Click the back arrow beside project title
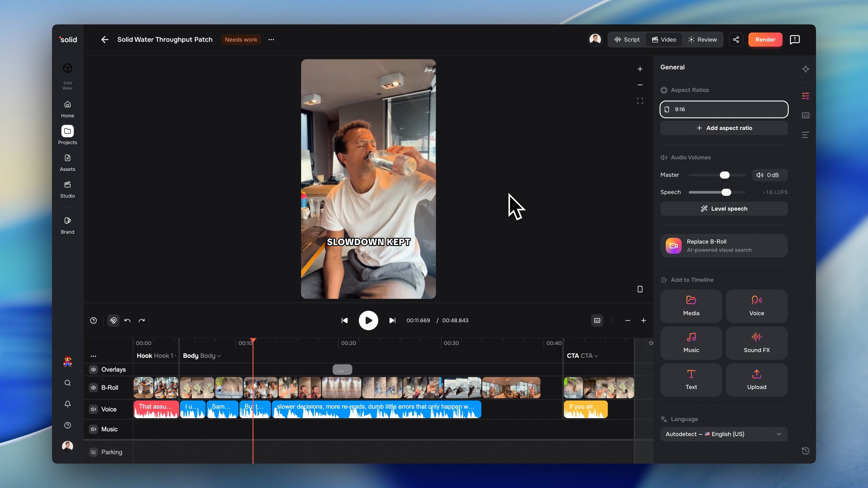Image resolution: width=868 pixels, height=488 pixels. [x=105, y=39]
